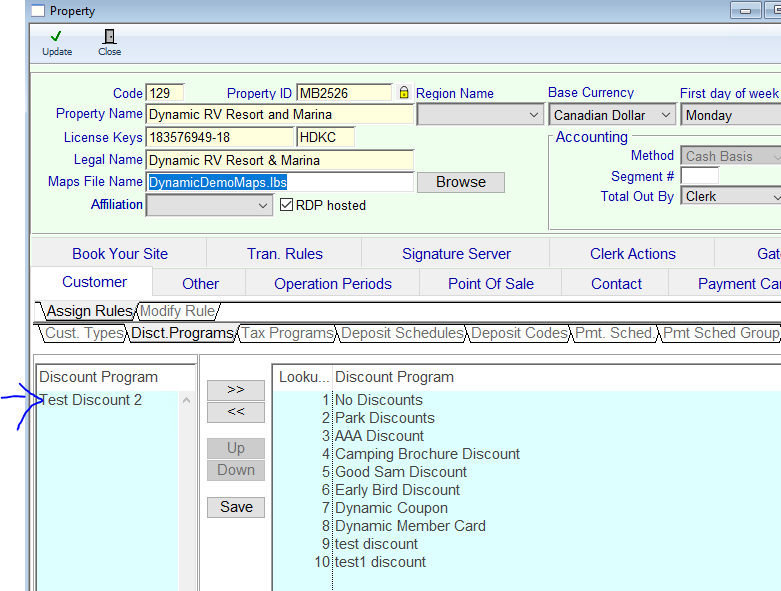Viewport: 781px width, 591px height.
Task: Click the HDCK license key field
Action: 325,137
